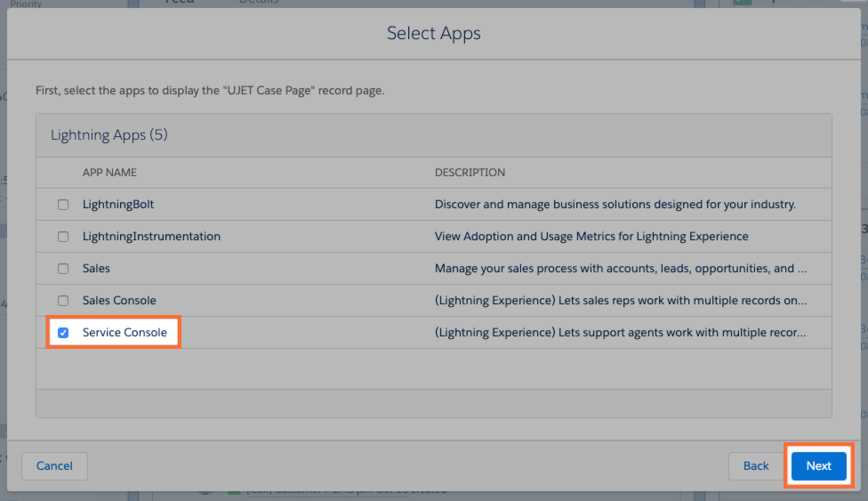Click the Sales Console app name
Screen dimensions: 868x501
[x=119, y=301]
